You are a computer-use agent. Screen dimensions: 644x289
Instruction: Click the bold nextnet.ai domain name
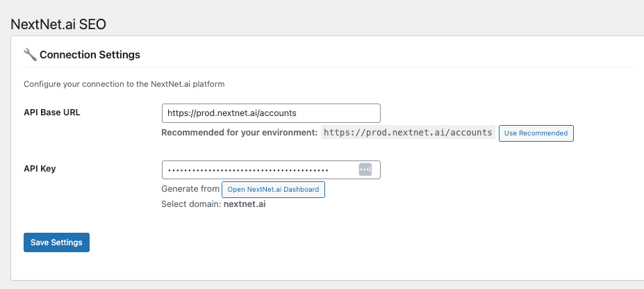coord(245,204)
